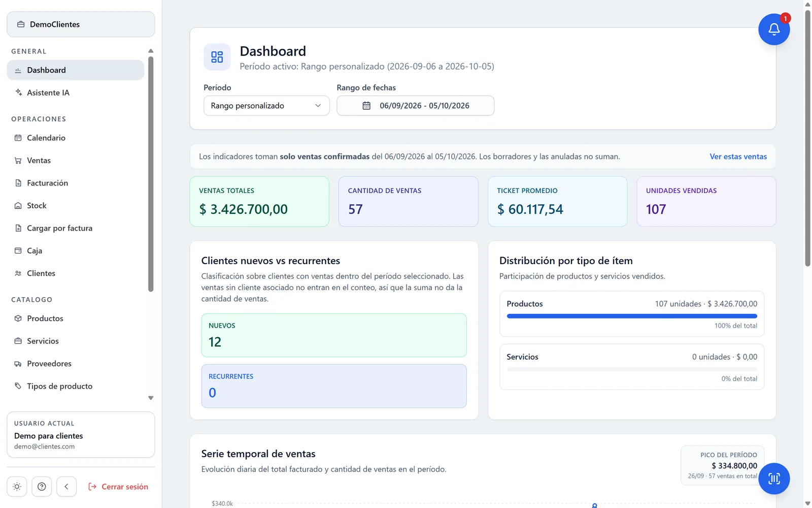
Task: Click the TICKET PROMEDIO card
Action: pyautogui.click(x=557, y=202)
